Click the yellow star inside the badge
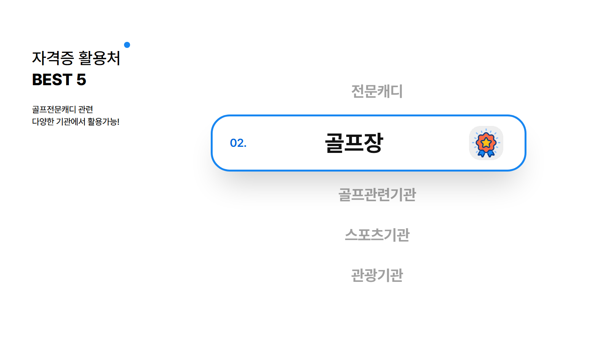The height and width of the screenshot is (364, 590). (x=486, y=143)
